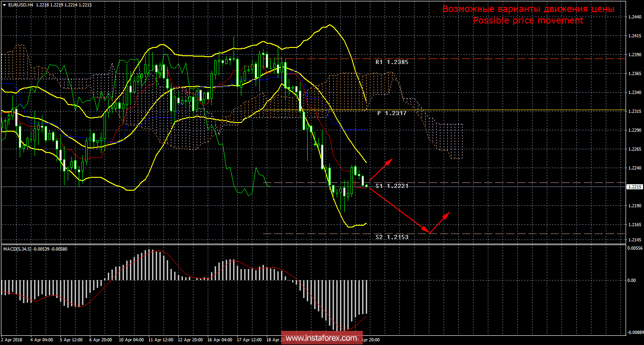The image size is (644, 345).
Task: Click the 16 Apr 04:00 time label
Action: click(219, 340)
